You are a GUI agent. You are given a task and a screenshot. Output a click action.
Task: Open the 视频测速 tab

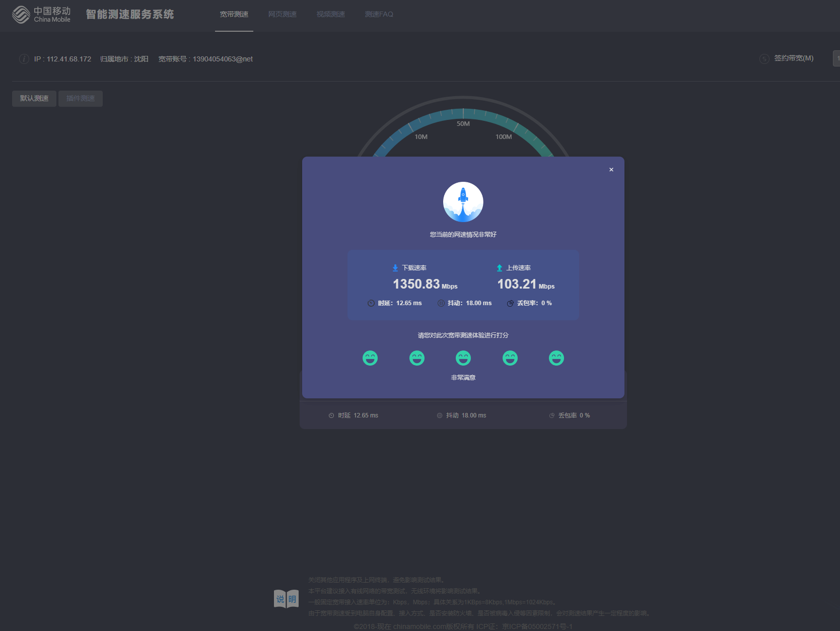tap(330, 15)
